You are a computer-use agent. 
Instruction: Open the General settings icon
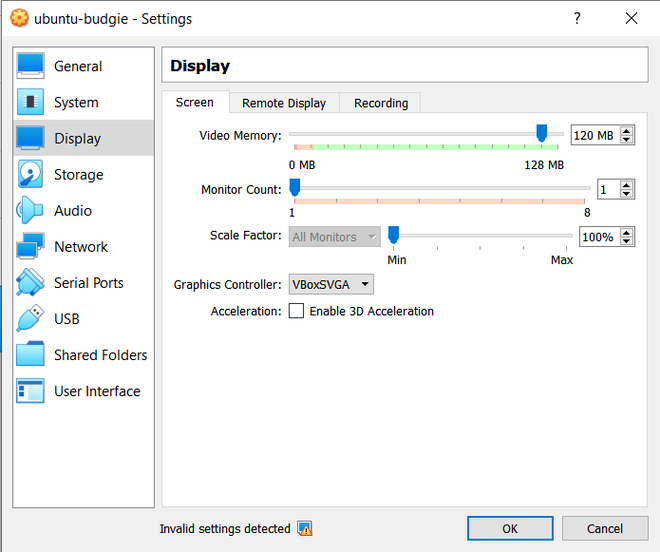pos(30,66)
